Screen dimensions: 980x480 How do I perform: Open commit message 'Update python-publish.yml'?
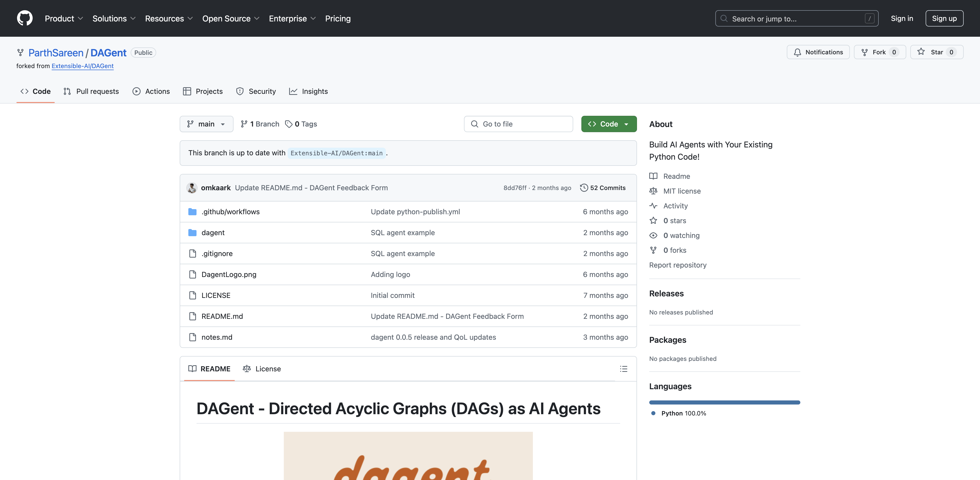(415, 212)
